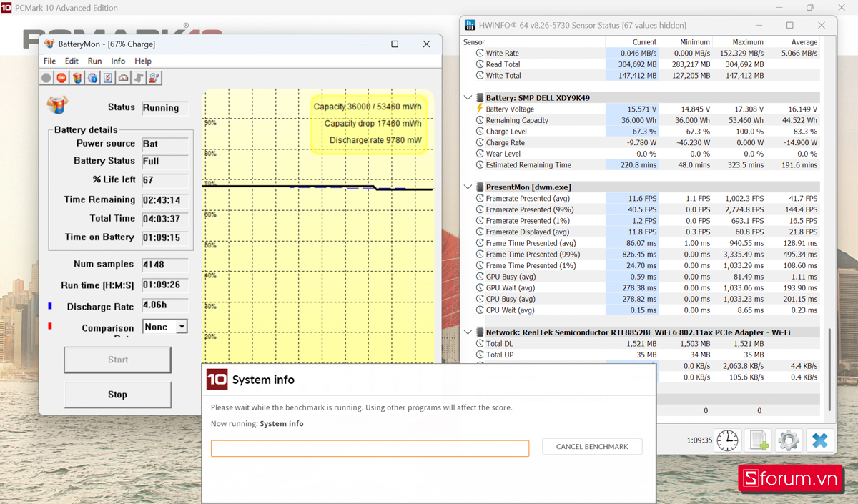Viewport: 858px width, 504px height.
Task: Click the red STOP sign toolbar icon
Action: click(x=62, y=78)
